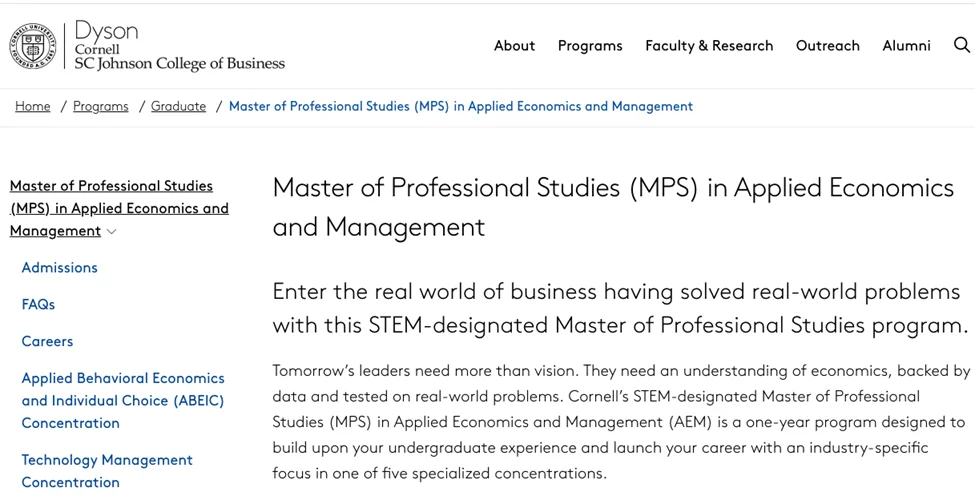
Task: Open the Programs menu
Action: (x=590, y=46)
